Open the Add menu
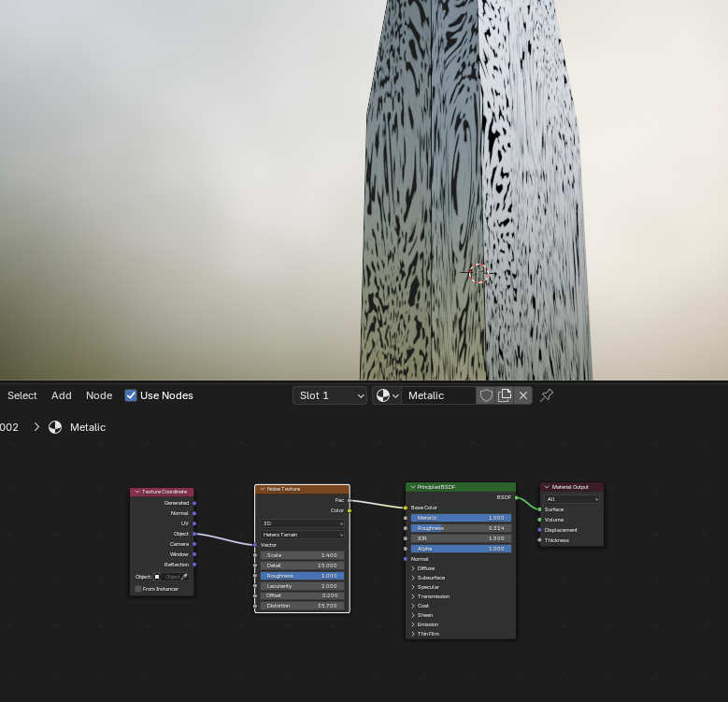Screen dimensions: 728x702 coord(61,395)
